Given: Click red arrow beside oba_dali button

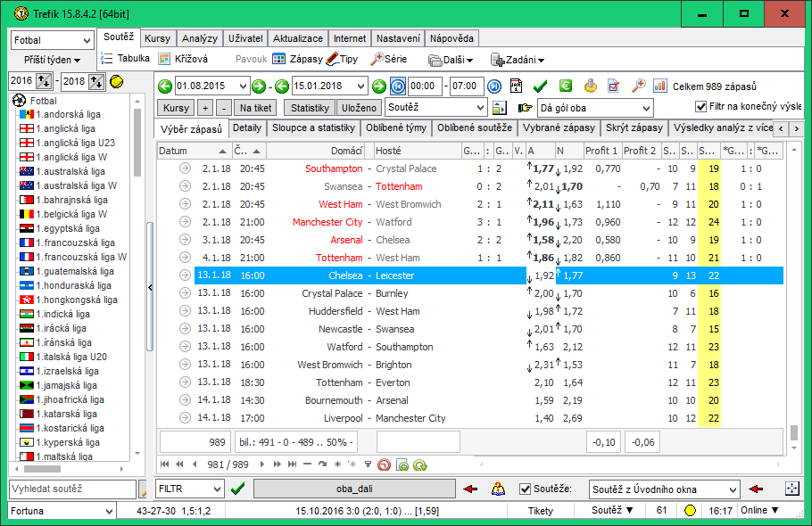Looking at the screenshot, I should pos(470,489).
